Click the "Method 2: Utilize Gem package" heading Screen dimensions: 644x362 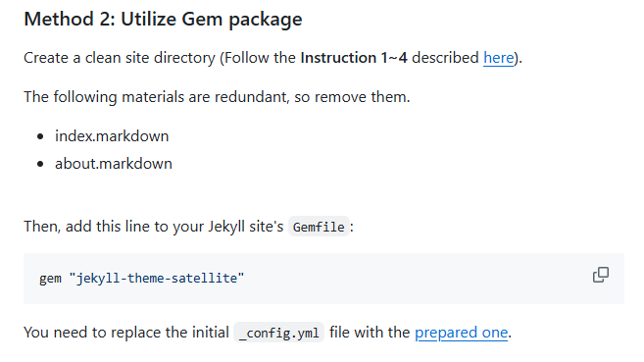(x=163, y=20)
